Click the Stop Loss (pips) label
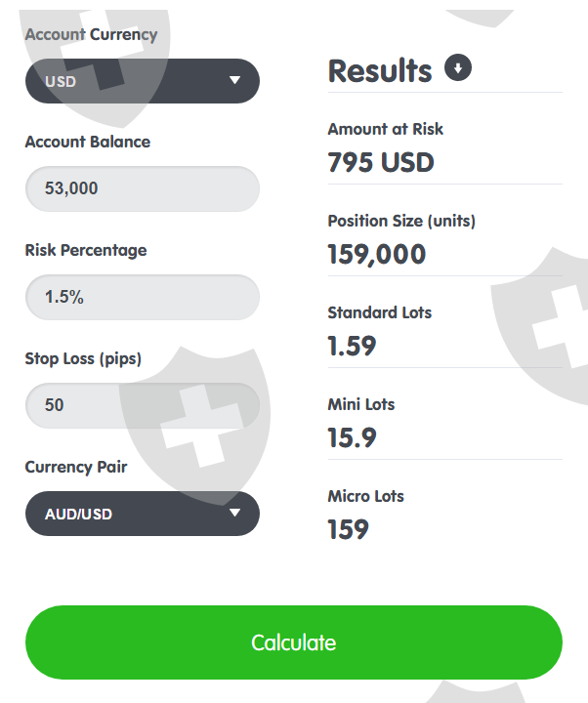588x703 pixels. (x=83, y=358)
